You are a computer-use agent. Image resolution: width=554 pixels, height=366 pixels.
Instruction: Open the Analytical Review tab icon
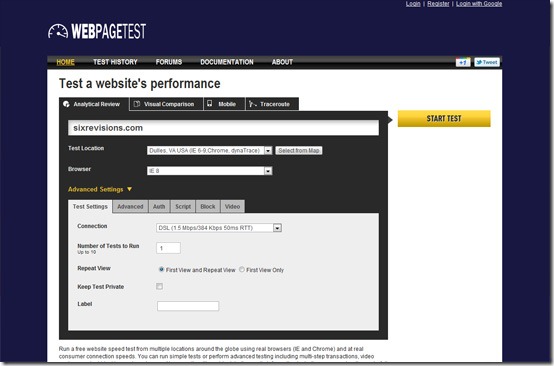[66, 104]
